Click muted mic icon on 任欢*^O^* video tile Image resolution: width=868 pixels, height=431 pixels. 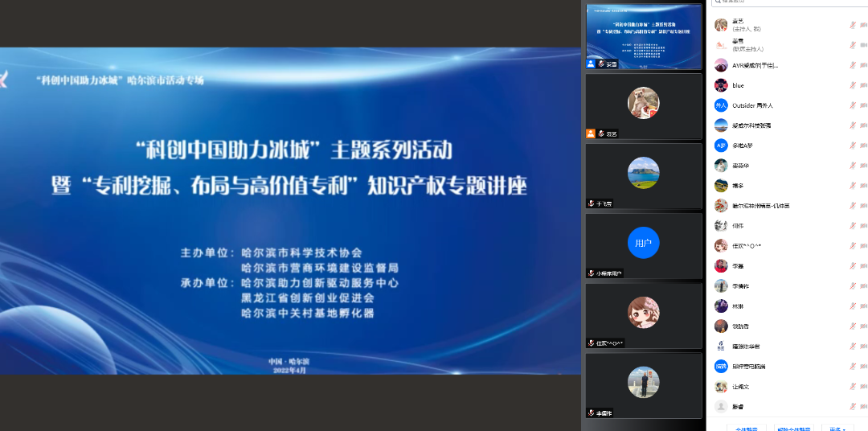pos(592,343)
